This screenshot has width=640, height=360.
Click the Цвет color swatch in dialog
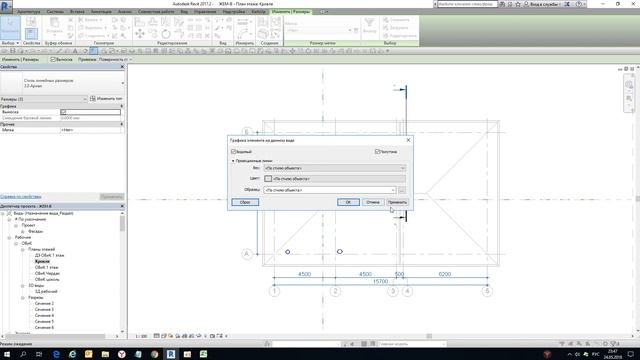tap(268, 179)
